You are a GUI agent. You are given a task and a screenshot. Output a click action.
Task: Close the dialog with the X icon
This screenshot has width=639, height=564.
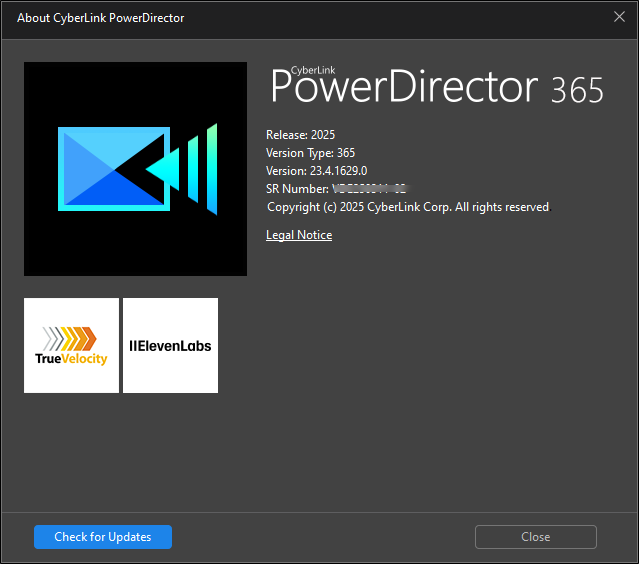[x=618, y=17]
